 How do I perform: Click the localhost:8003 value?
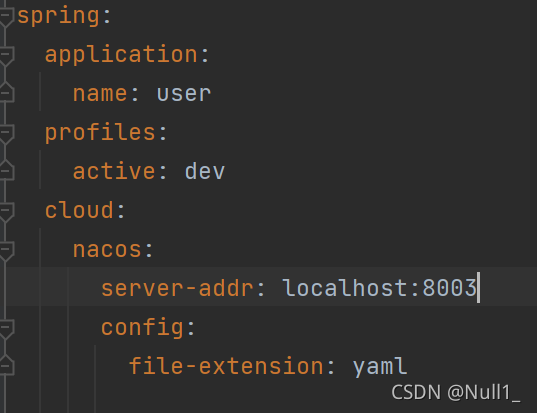(x=379, y=288)
